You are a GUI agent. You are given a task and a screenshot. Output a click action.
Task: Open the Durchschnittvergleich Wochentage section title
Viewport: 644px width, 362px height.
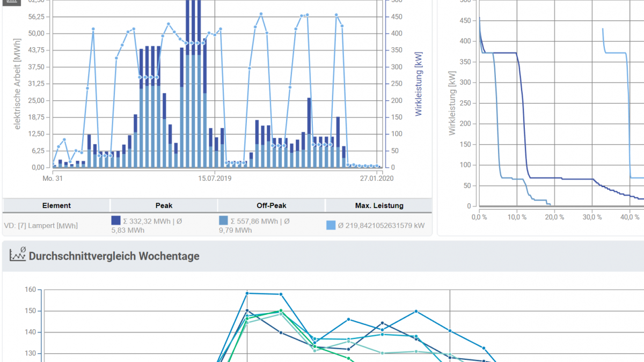pos(114,256)
